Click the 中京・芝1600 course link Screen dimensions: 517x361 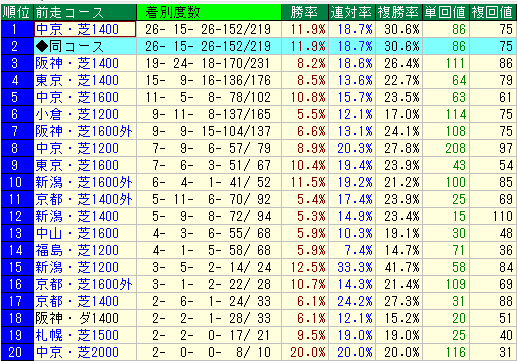[x=77, y=97]
